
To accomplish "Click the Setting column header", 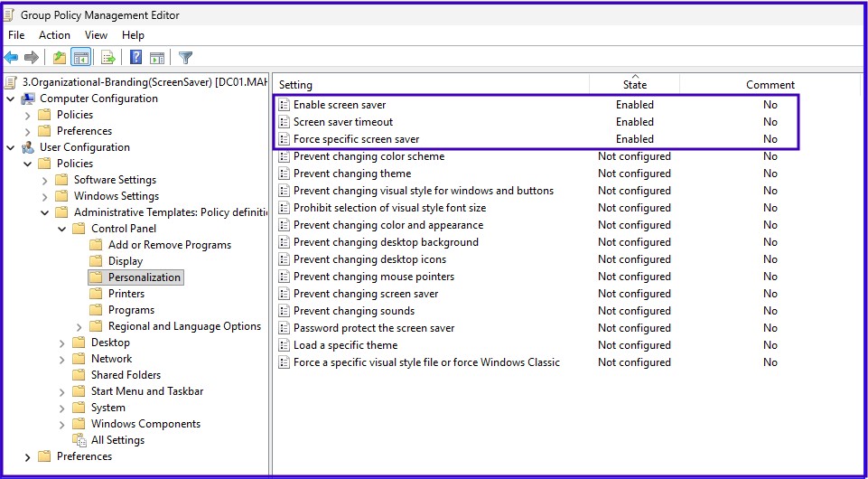I will pyautogui.click(x=295, y=85).
